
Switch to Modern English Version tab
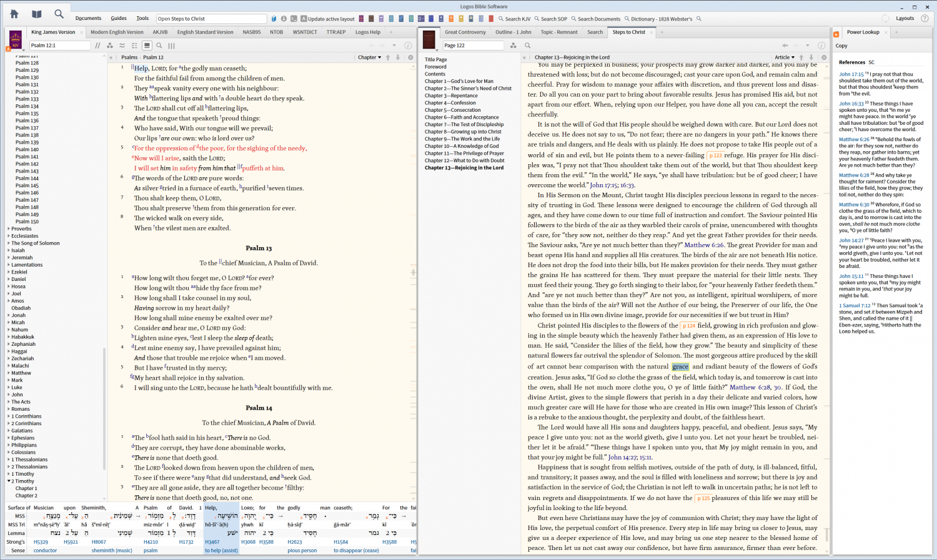[117, 32]
